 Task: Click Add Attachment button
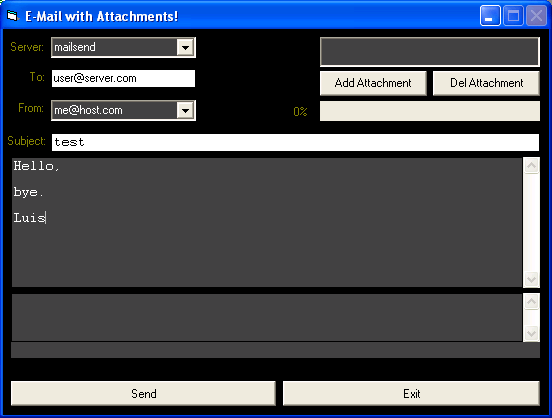(373, 83)
